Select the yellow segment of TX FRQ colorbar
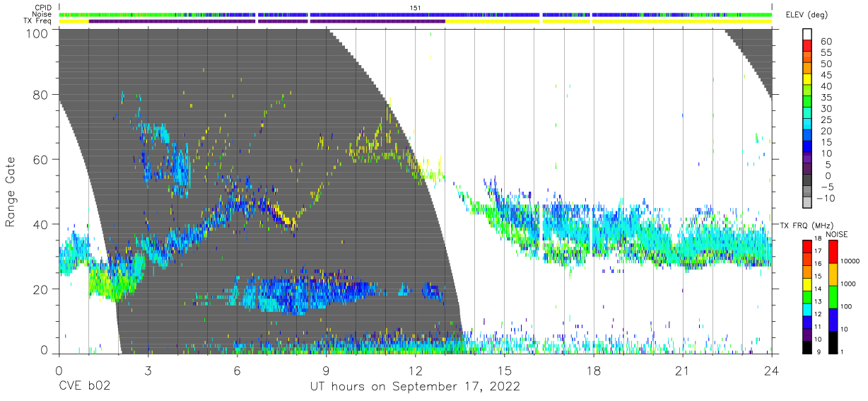This screenshot has height=401, width=868. coord(808,284)
